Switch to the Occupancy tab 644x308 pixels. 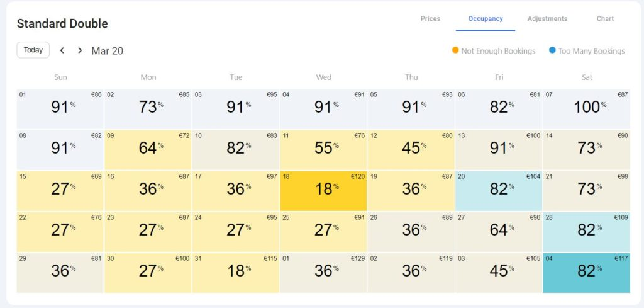(x=486, y=18)
